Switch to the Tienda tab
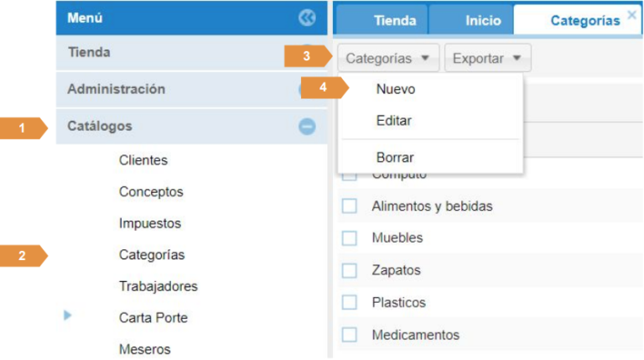The image size is (644, 360). coord(395,20)
